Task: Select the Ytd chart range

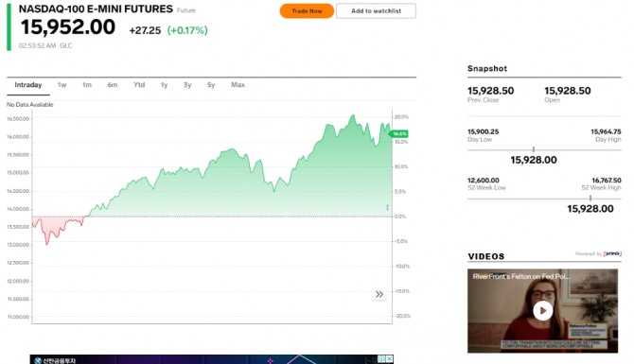Action: (139, 85)
